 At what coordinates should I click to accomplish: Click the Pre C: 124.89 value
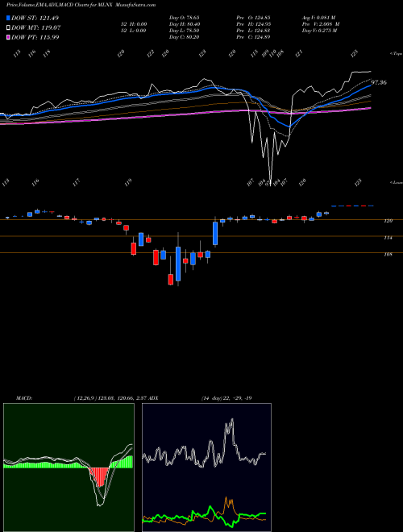(x=253, y=37)
